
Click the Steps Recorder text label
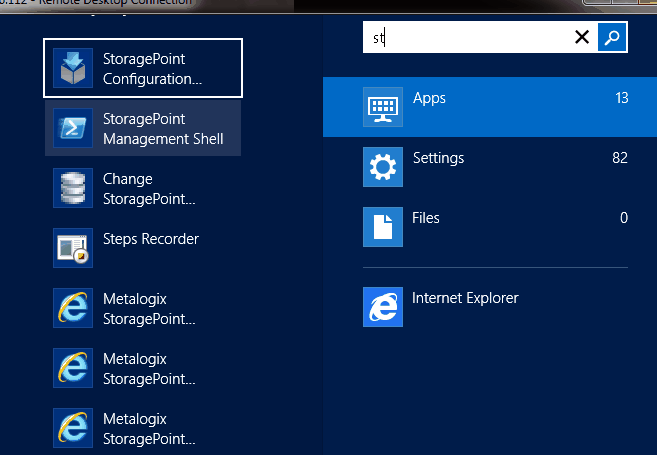pos(151,239)
